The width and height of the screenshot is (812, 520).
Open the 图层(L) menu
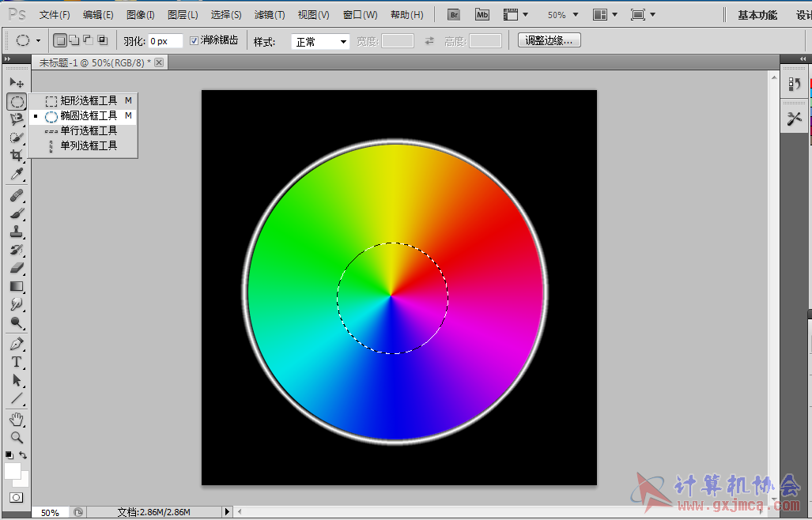(x=183, y=15)
